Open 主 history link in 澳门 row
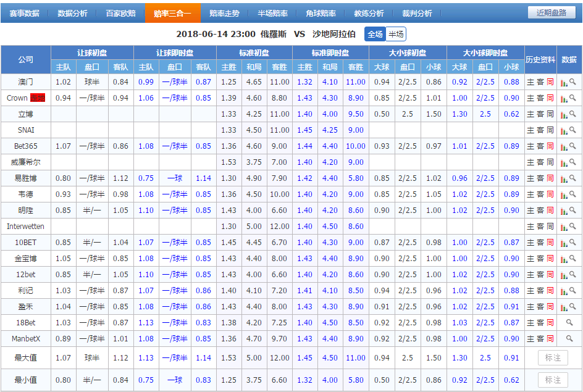583x392 pixels. point(531,82)
